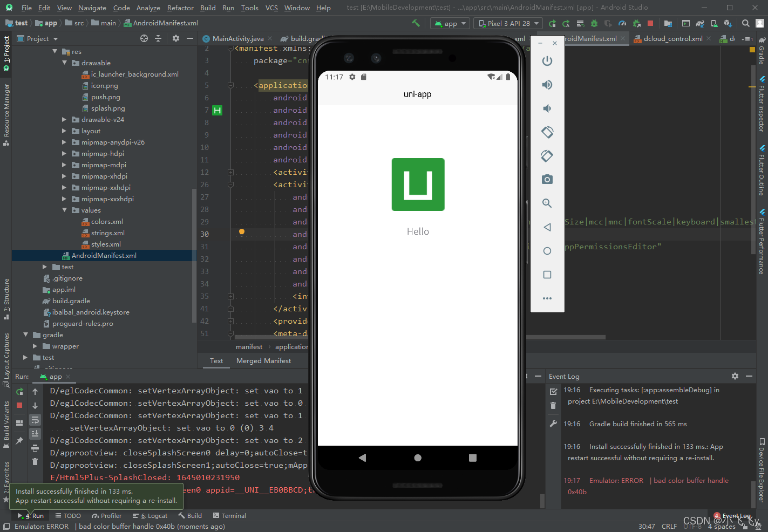This screenshot has height=532, width=768.
Task: Open the Pixel 3 API 28 device dropdown
Action: 509,23
